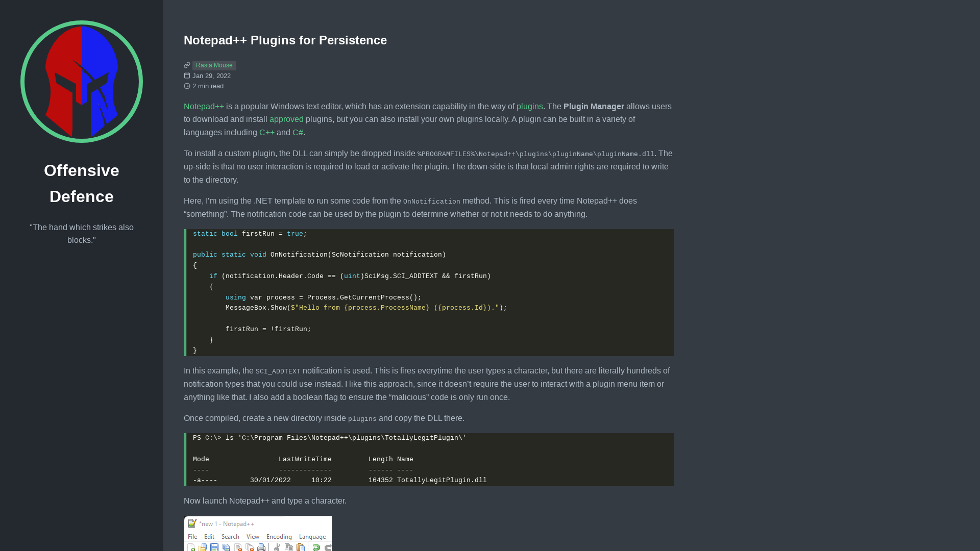The height and width of the screenshot is (551, 980).
Task: Open the Notepad++ Plugins for Persistence title
Action: coord(285,40)
